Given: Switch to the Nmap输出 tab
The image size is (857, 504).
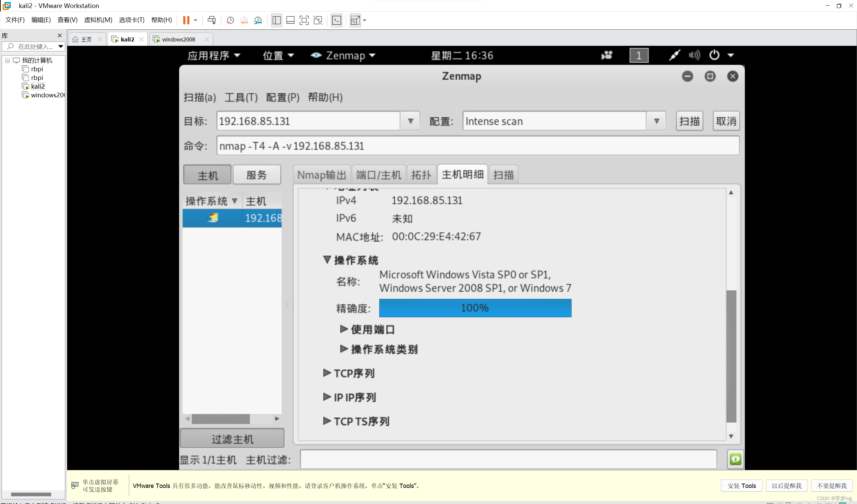Looking at the screenshot, I should [x=321, y=175].
